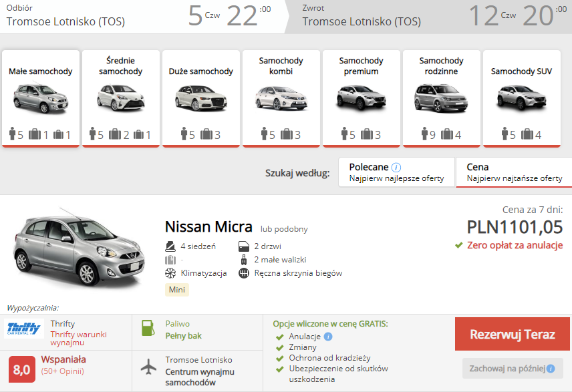Open the Samochody rodzinne category
Screen dimensions: 572x392
(x=441, y=97)
